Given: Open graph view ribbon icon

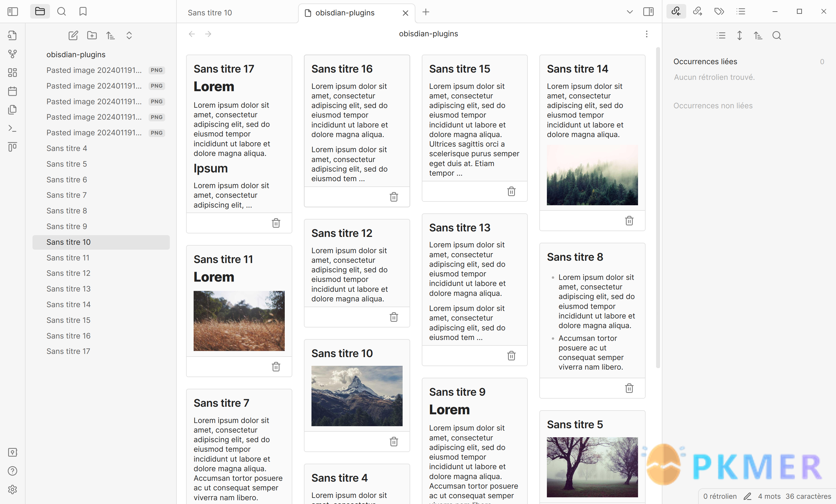Looking at the screenshot, I should point(12,54).
